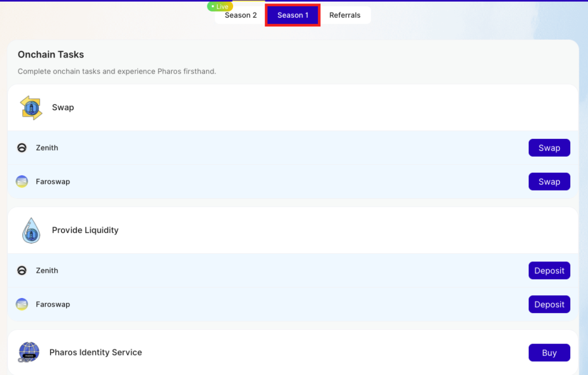Hit the Deposit button for Zenith

[549, 270]
